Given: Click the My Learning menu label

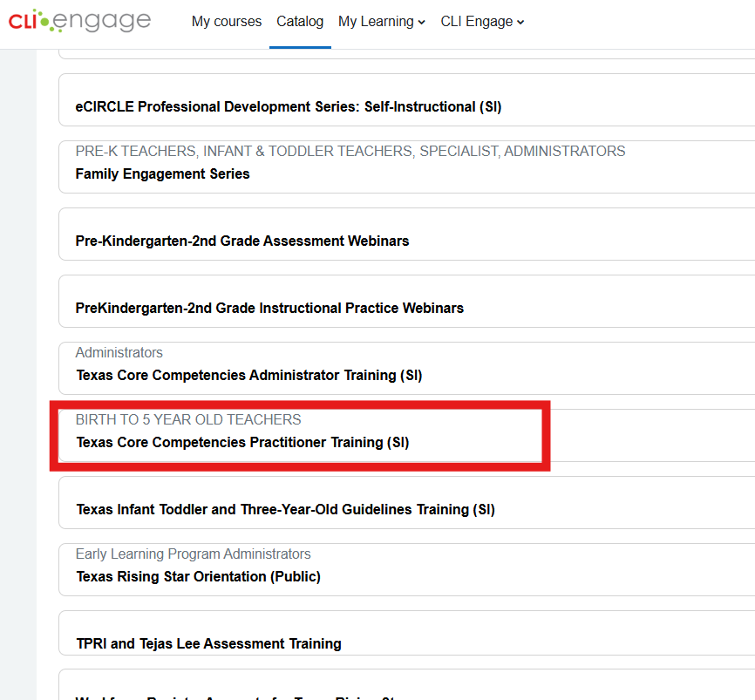Looking at the screenshot, I should (376, 22).
